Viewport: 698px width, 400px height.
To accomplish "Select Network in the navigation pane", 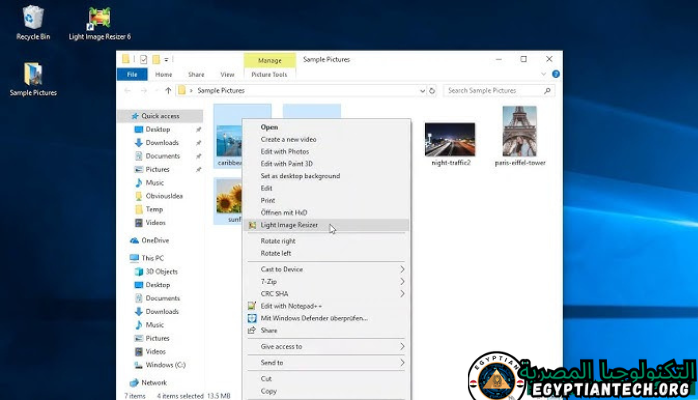I will pyautogui.click(x=153, y=382).
